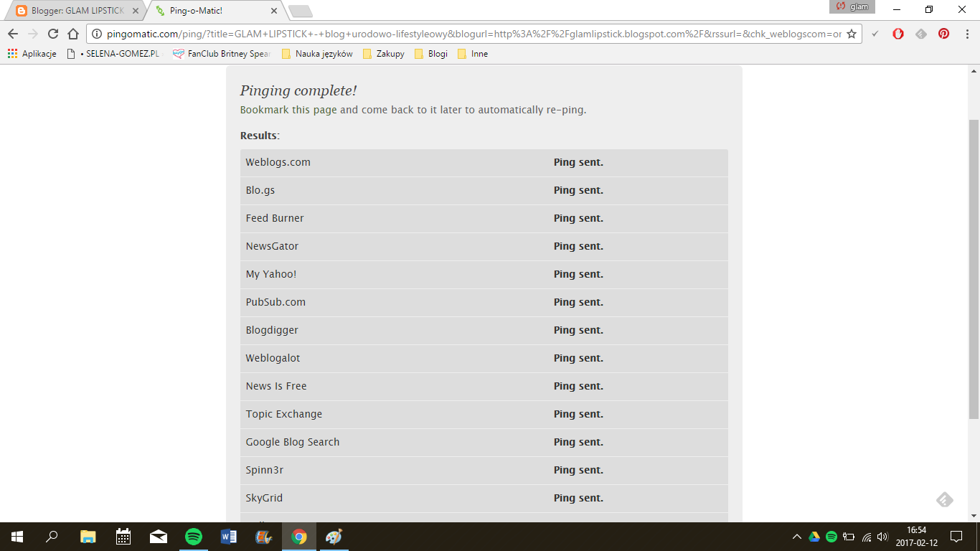This screenshot has height=551, width=980.
Task: Click the Google Blog Search result row
Action: click(484, 443)
